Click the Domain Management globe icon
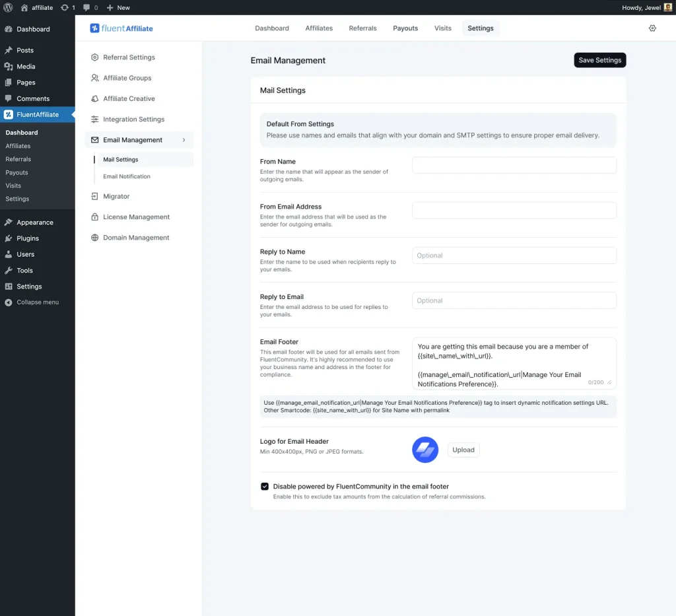 click(x=95, y=238)
